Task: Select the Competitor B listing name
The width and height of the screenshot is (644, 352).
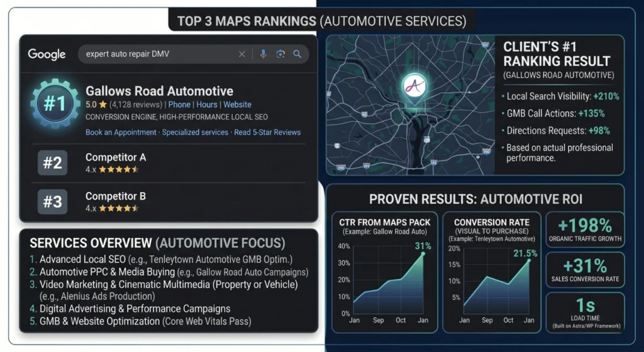Action: 116,196
